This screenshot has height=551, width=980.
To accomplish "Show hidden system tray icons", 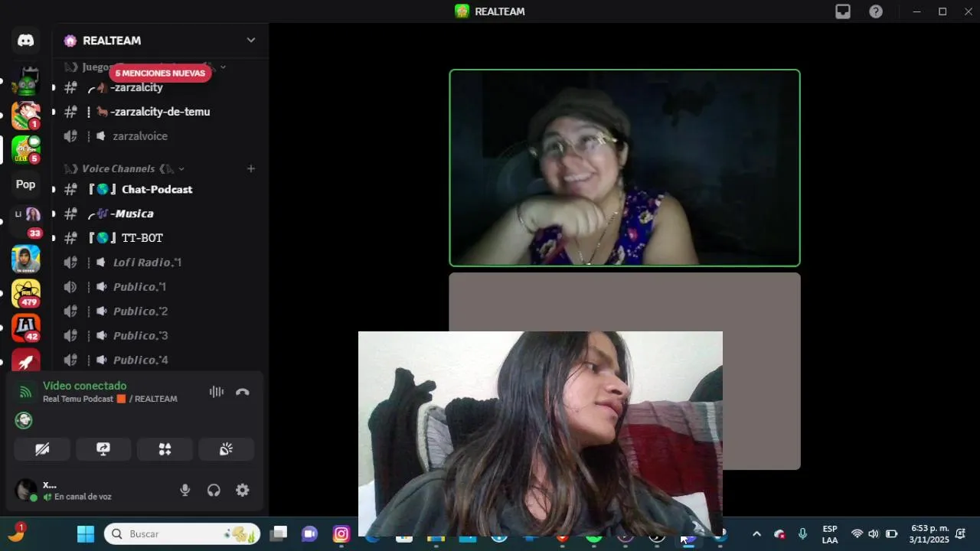I will tap(756, 533).
